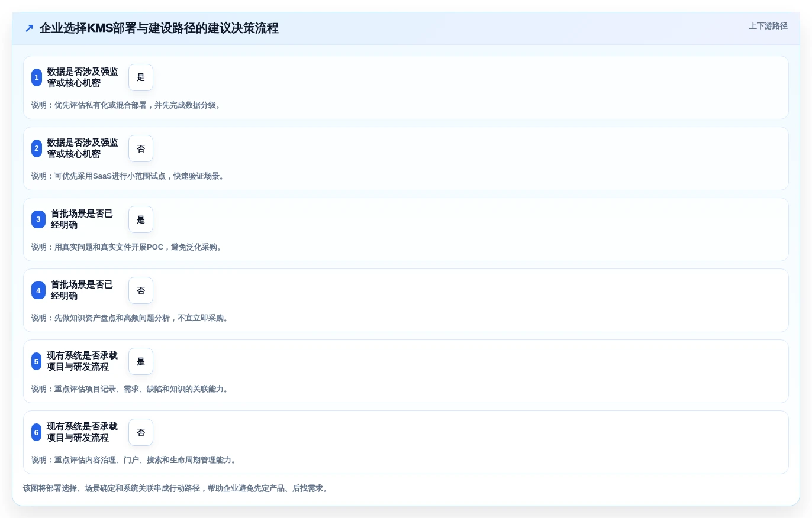The width and height of the screenshot is (812, 518).
Task: Click footer caption 该图将部署选择、场景确定
Action: [x=176, y=488]
